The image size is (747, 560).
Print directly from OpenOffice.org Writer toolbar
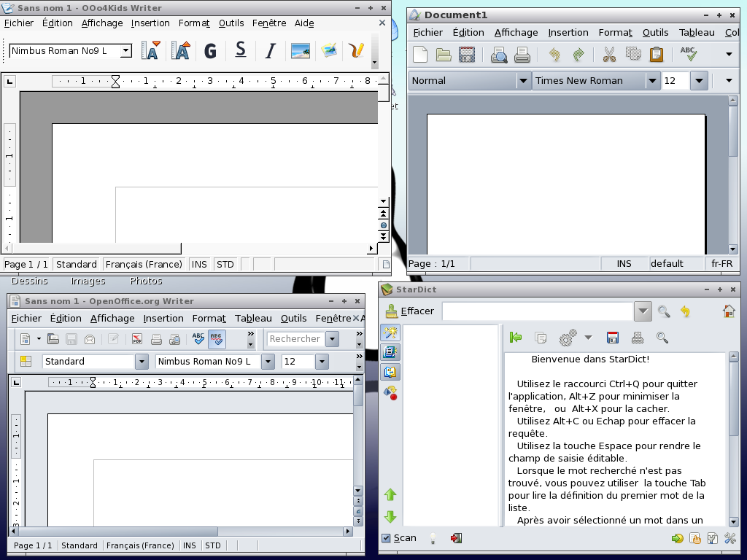156,339
